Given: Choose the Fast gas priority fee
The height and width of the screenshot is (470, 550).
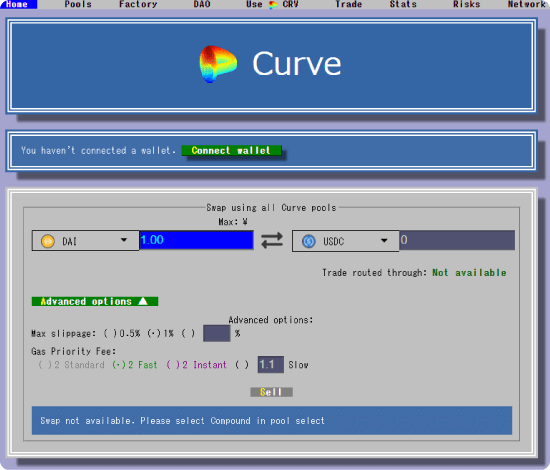Looking at the screenshot, I should click(x=119, y=365).
